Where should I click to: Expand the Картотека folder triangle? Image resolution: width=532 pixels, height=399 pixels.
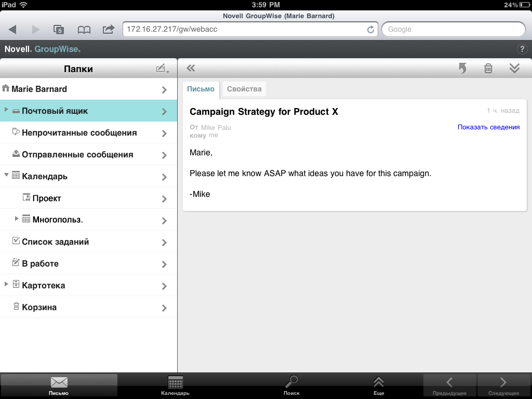tap(6, 284)
